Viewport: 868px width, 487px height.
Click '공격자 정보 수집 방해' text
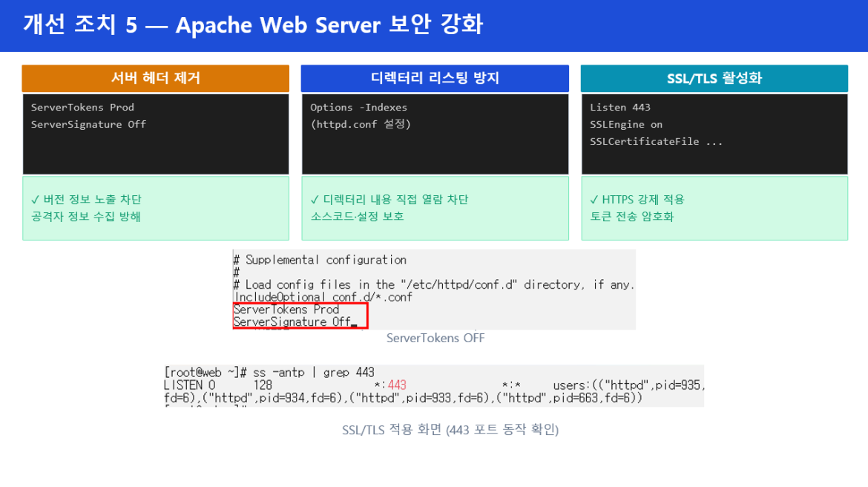coord(86,217)
